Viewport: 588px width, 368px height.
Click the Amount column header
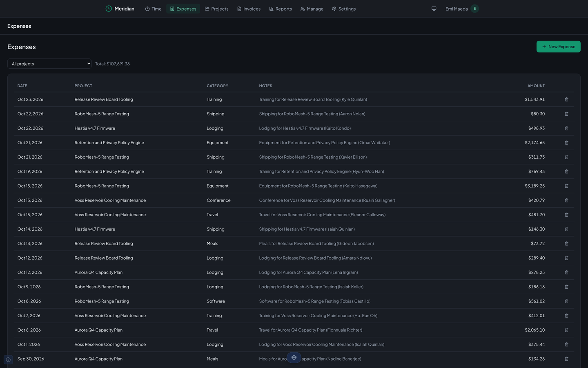click(x=536, y=86)
